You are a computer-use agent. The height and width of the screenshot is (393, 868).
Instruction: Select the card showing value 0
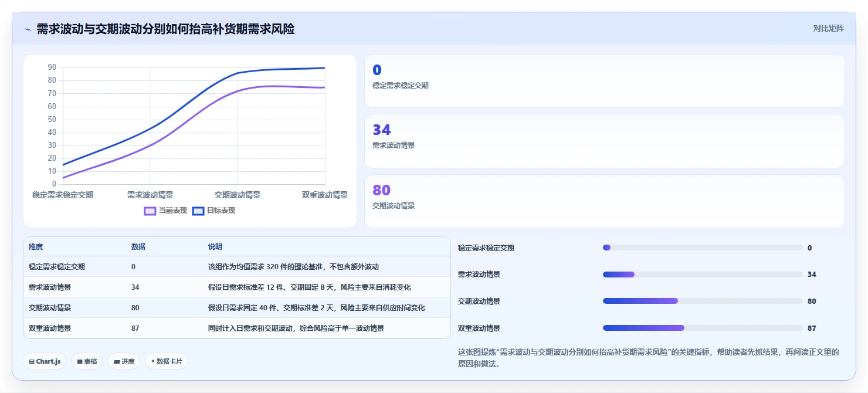click(x=604, y=81)
